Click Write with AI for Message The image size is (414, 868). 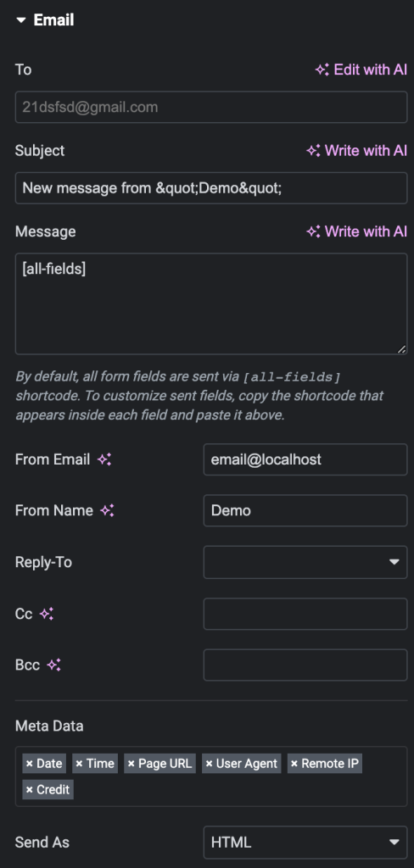(x=357, y=231)
